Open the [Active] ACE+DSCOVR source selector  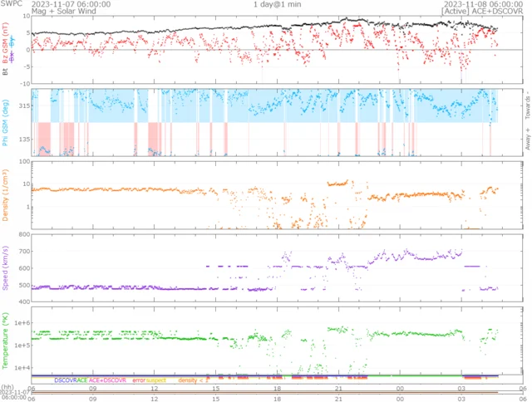[482, 12]
